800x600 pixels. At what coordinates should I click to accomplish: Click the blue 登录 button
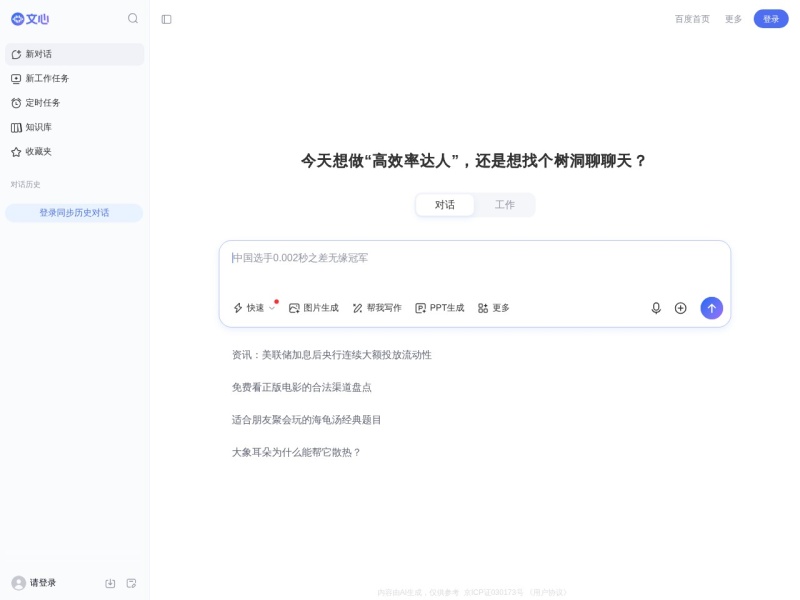click(770, 19)
